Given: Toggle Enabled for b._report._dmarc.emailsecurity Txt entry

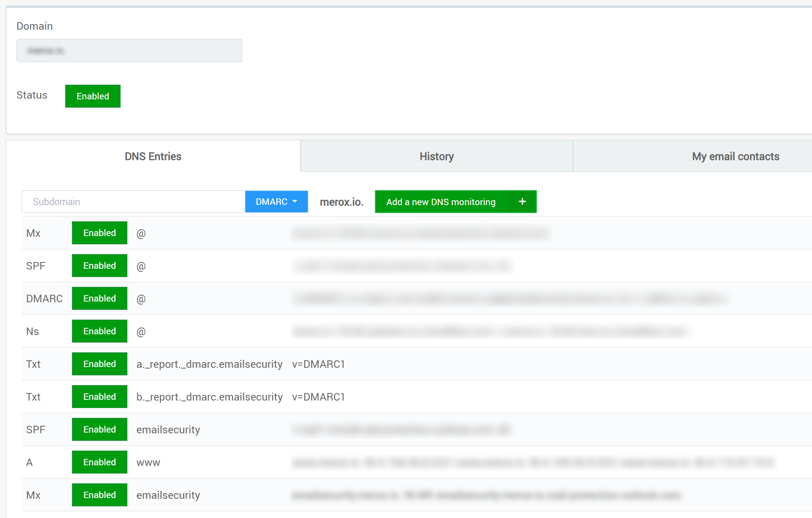Looking at the screenshot, I should [99, 397].
